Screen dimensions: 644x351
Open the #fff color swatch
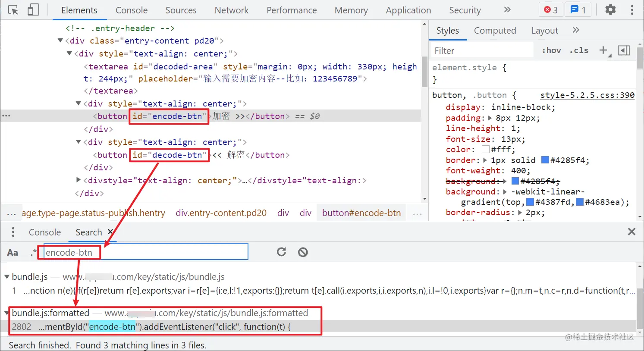pos(485,150)
